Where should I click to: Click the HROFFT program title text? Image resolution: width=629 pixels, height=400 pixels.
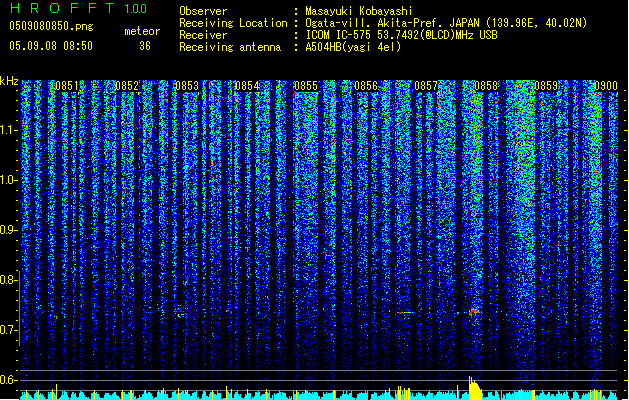click(63, 8)
